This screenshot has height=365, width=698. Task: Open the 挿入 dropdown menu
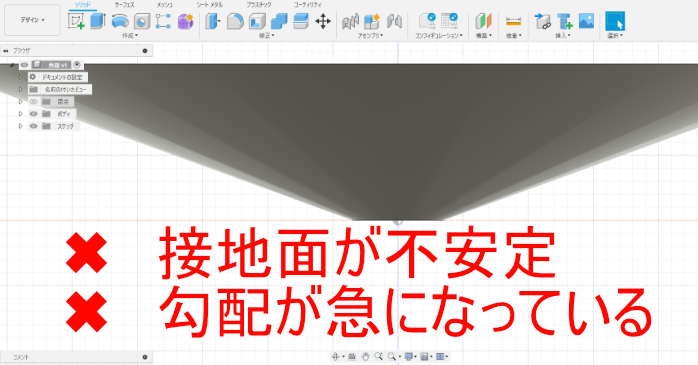[563, 36]
